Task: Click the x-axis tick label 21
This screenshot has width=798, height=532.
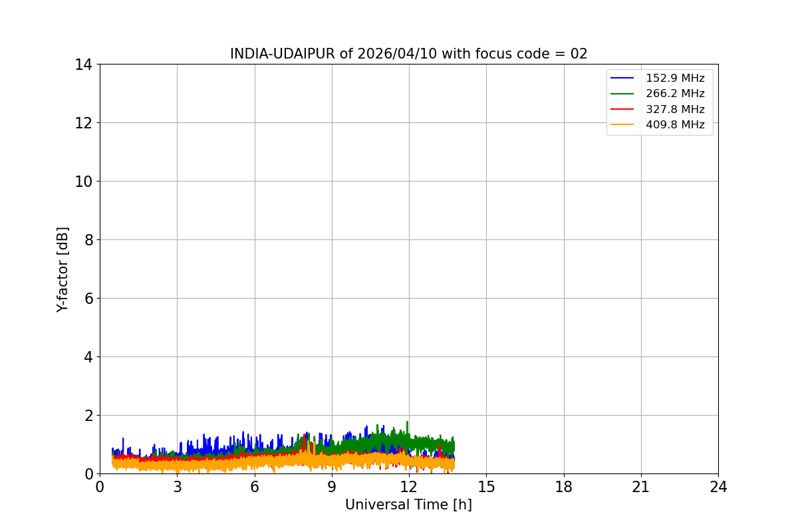Action: [x=641, y=487]
